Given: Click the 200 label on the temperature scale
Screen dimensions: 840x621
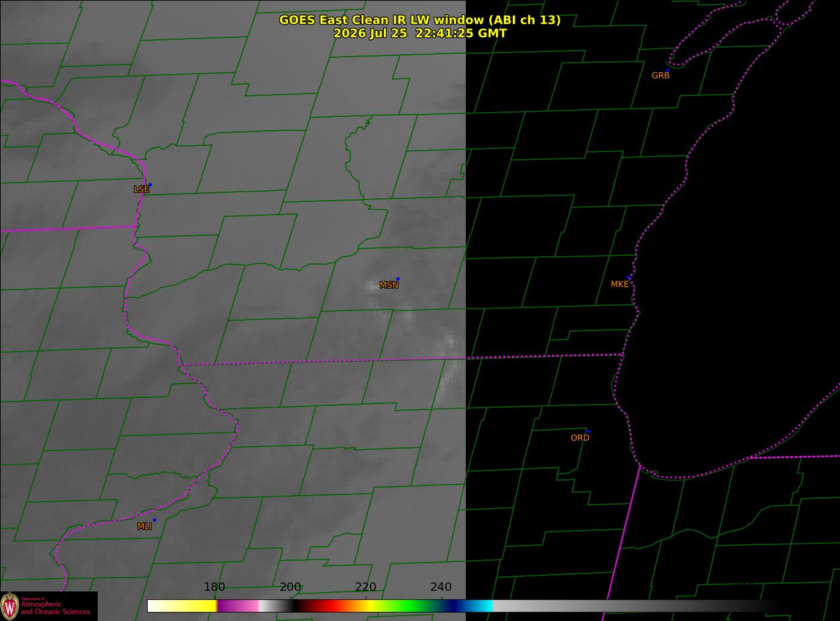Looking at the screenshot, I should (x=290, y=587).
